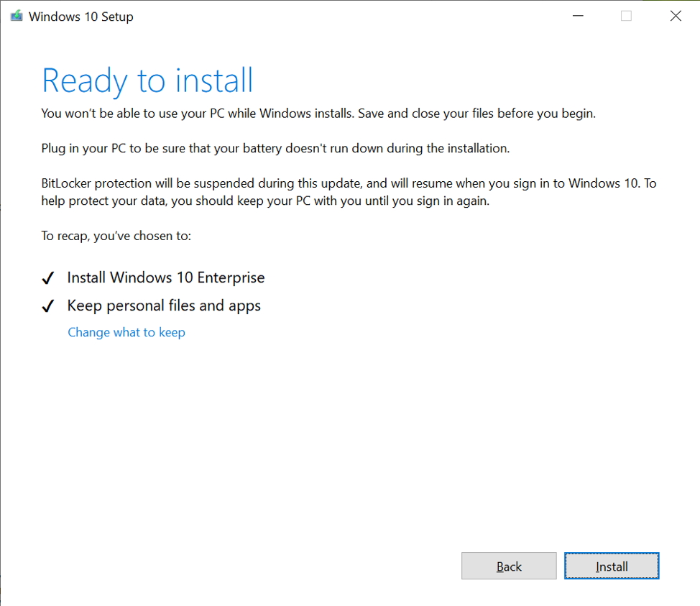Go back using the Back button
The height and width of the screenshot is (606, 700).
point(509,566)
